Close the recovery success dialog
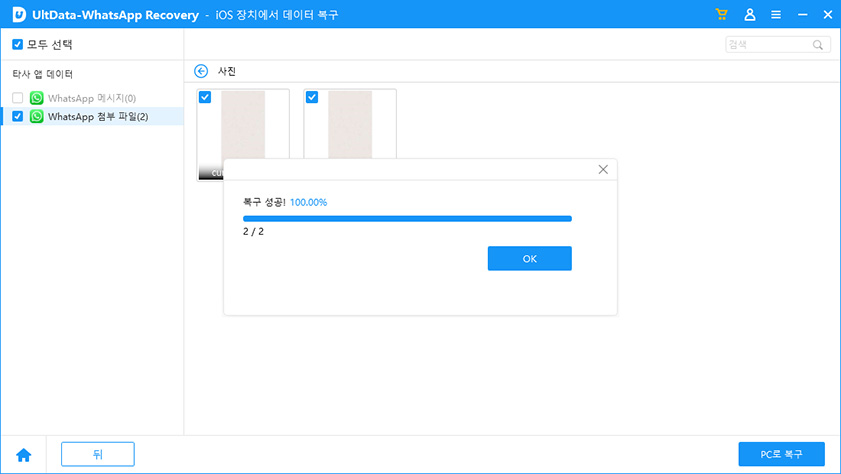The height and width of the screenshot is (474, 841). pyautogui.click(x=603, y=170)
